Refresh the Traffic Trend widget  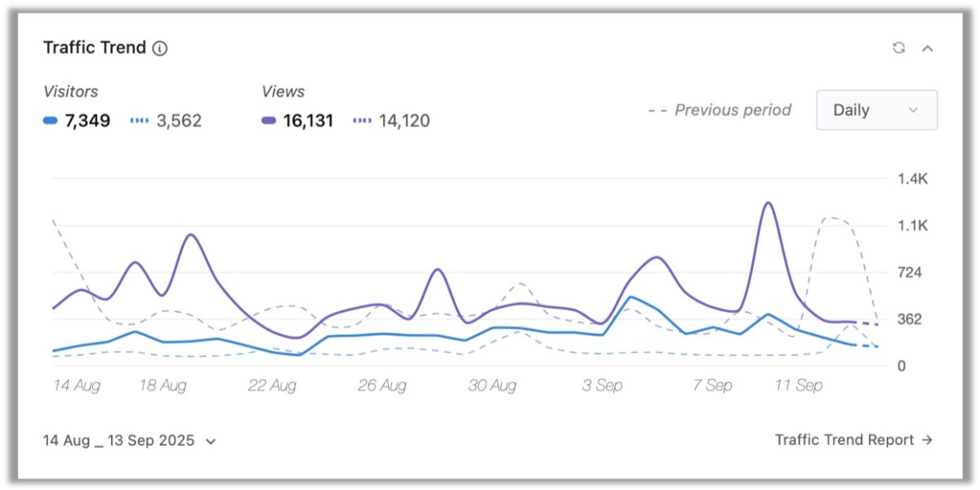pyautogui.click(x=899, y=48)
